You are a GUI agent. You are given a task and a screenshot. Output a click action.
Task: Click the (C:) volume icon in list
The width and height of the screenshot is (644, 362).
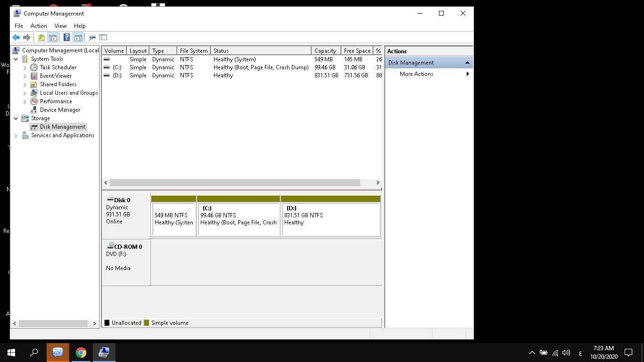pos(107,67)
